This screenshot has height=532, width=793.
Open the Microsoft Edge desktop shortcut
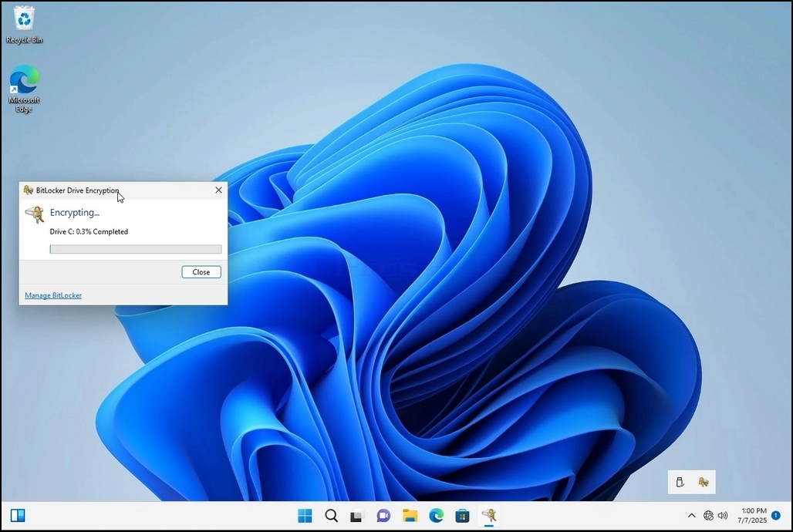(24, 89)
